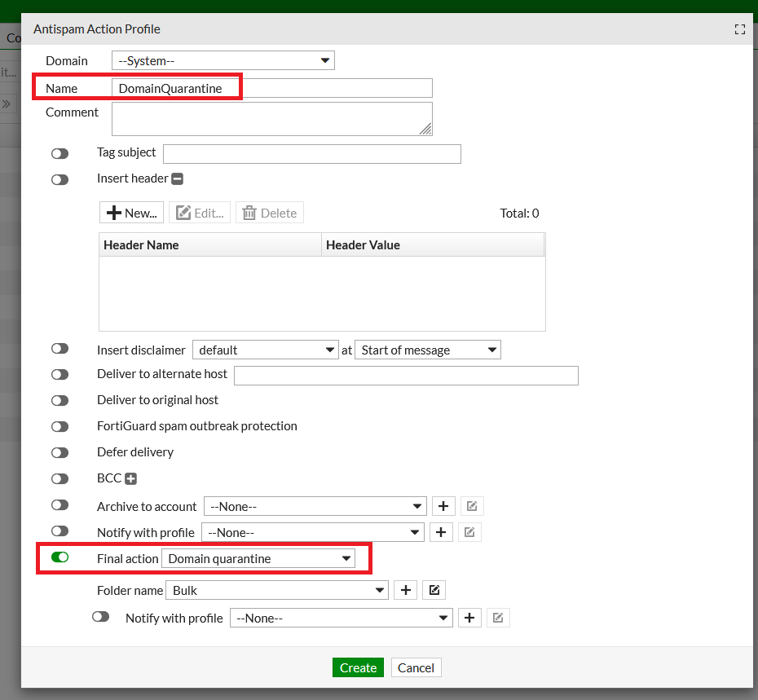Image resolution: width=758 pixels, height=700 pixels.
Task: Click inside the Comment text area
Action: [271, 118]
